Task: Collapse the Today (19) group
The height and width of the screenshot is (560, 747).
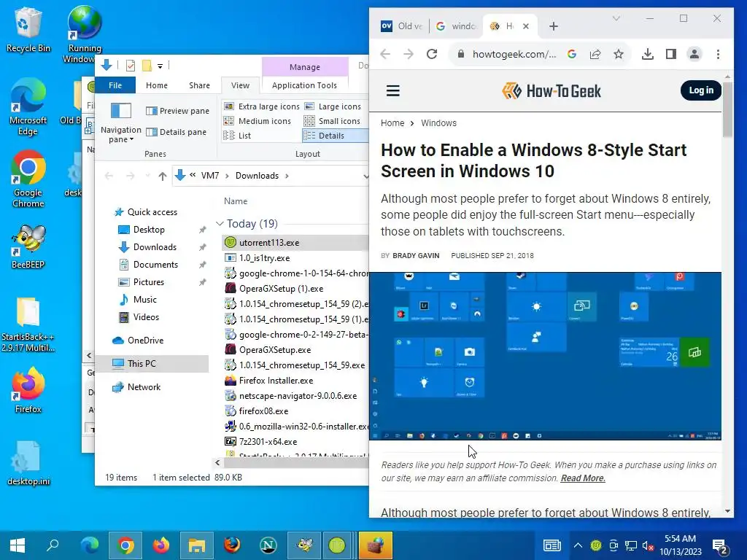Action: pos(220,223)
